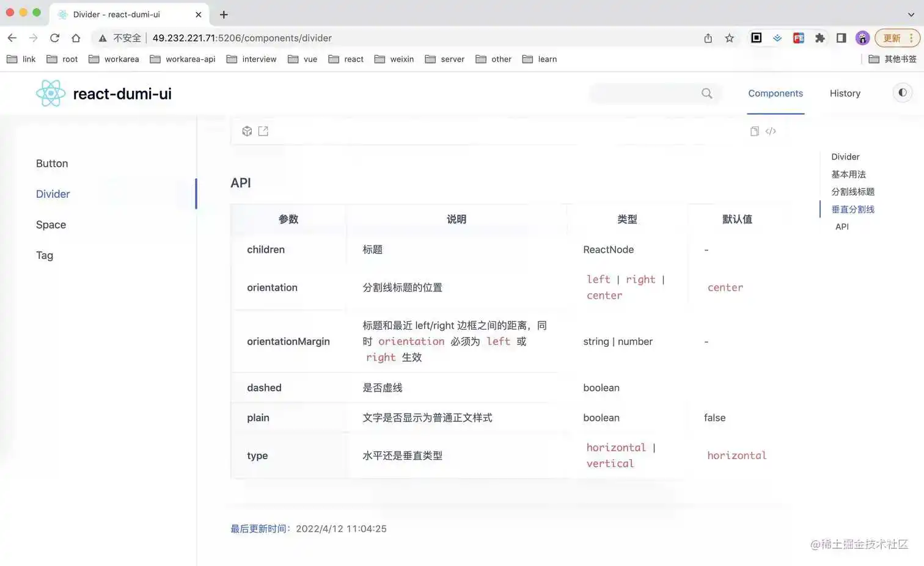Open the extensions puzzle menu
Screen dimensions: 924x566
(820, 38)
